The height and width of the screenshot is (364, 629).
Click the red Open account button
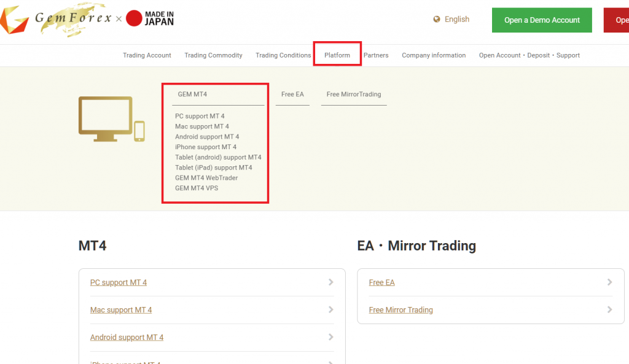click(x=616, y=20)
